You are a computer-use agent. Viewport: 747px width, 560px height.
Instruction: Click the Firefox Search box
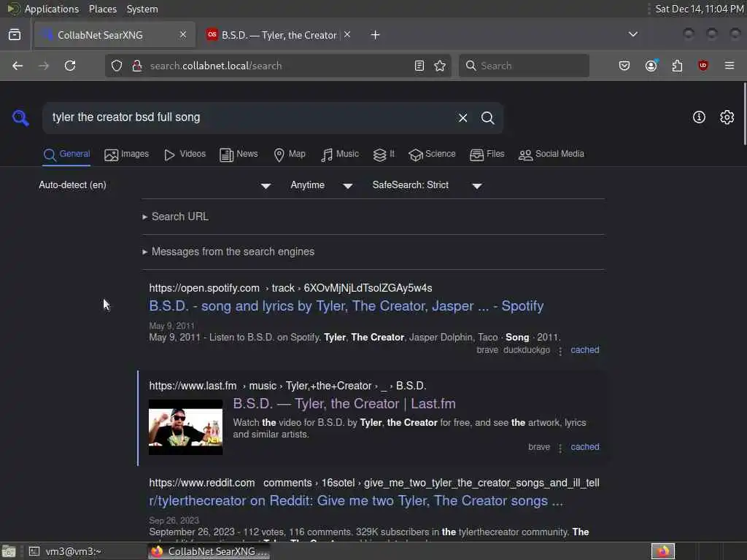(524, 66)
